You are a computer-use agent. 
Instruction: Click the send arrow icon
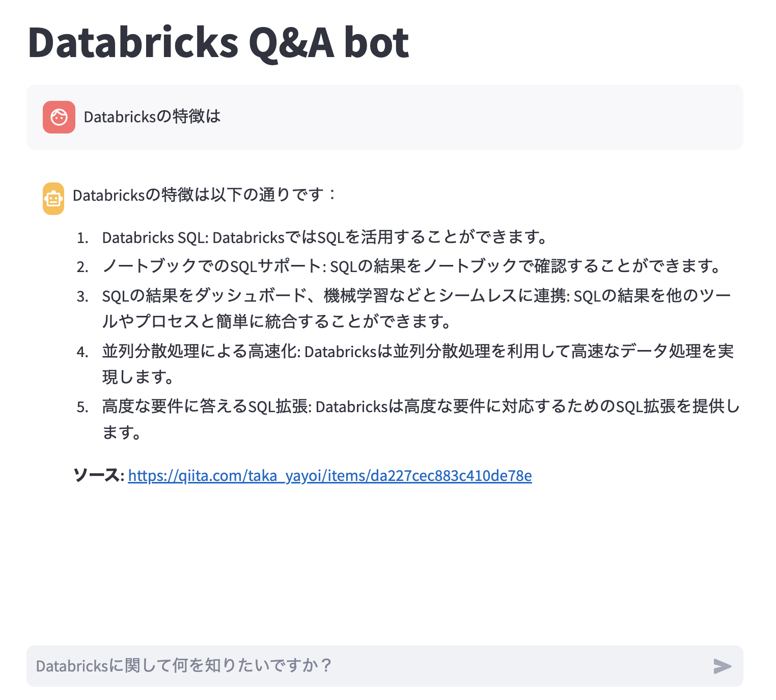[722, 666]
